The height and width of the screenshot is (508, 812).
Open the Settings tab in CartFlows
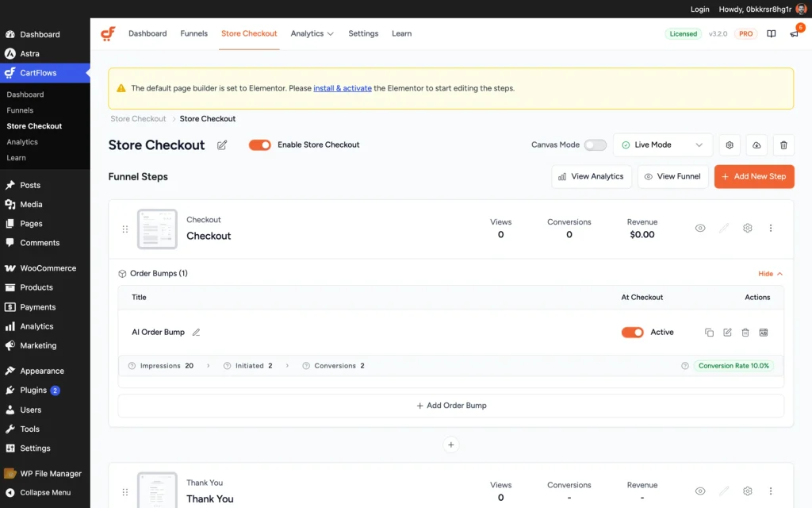pos(363,33)
